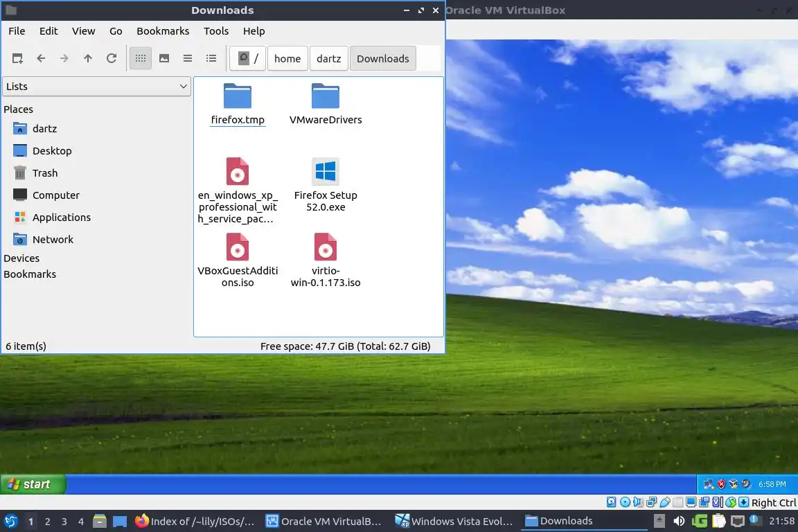Switch to thumbnail view mode
The height and width of the screenshot is (532, 798).
tap(164, 59)
